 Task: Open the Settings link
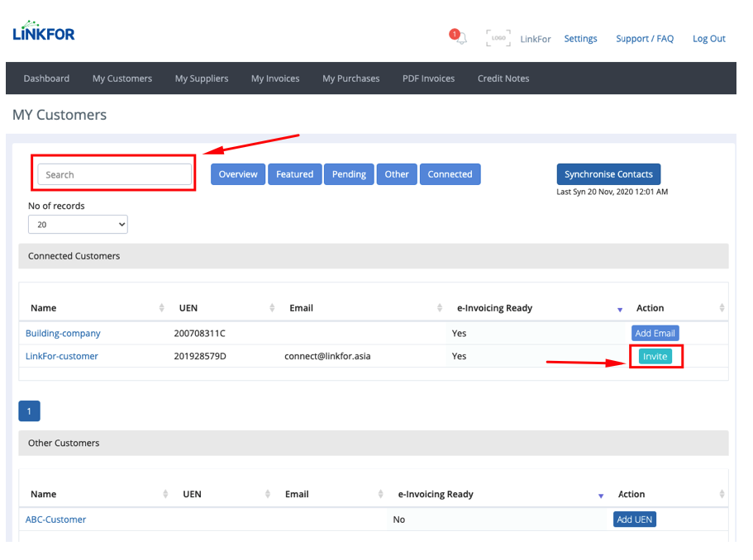[580, 38]
